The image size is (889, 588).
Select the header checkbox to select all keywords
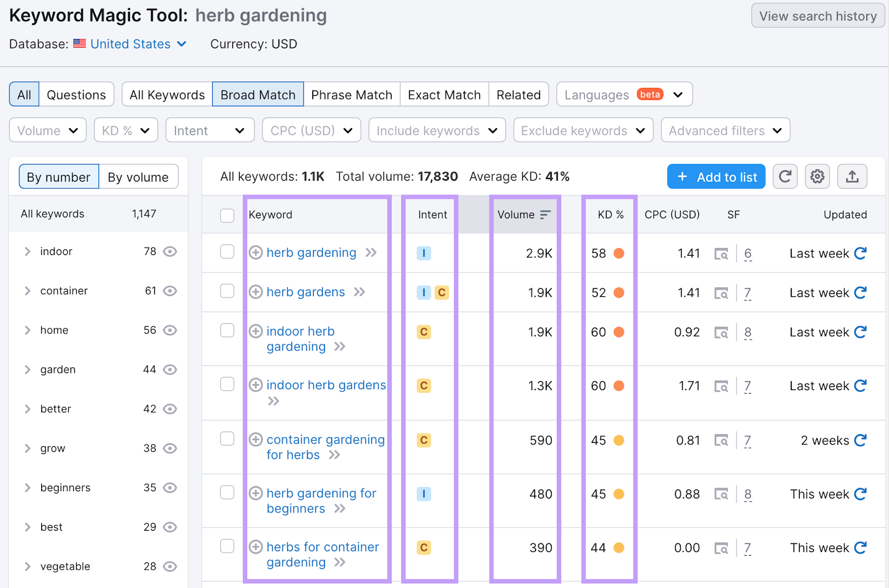pos(227,216)
